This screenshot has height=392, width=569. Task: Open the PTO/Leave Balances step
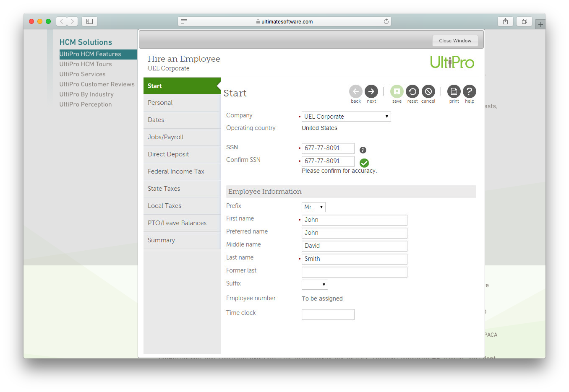click(182, 223)
